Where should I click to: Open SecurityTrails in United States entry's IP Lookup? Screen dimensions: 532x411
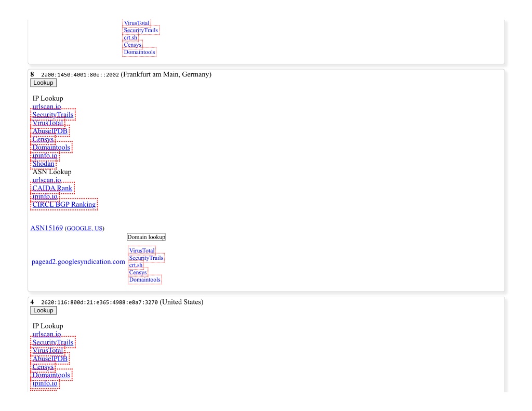(x=52, y=342)
